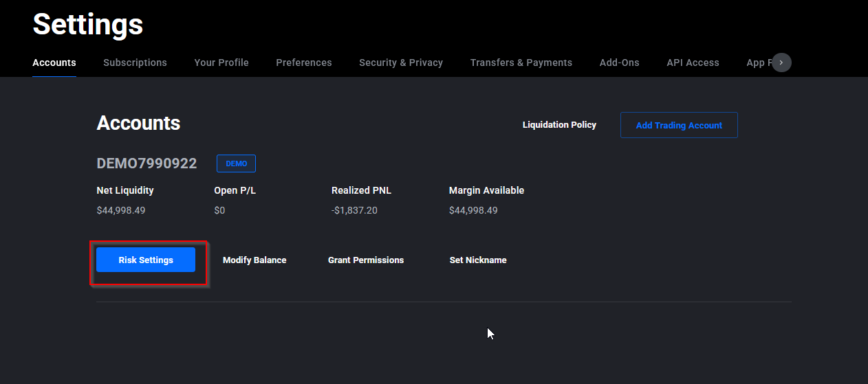Click Add Trading Account button
Image resolution: width=868 pixels, height=384 pixels.
[x=679, y=125]
